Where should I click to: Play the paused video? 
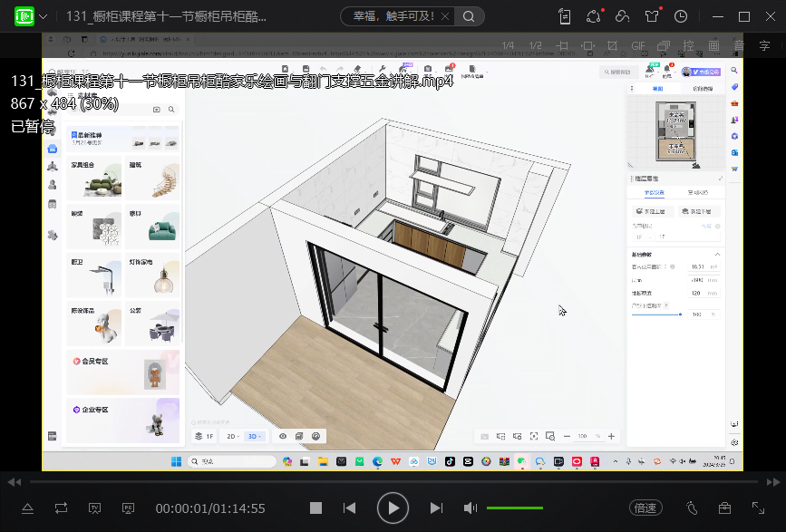coord(393,508)
